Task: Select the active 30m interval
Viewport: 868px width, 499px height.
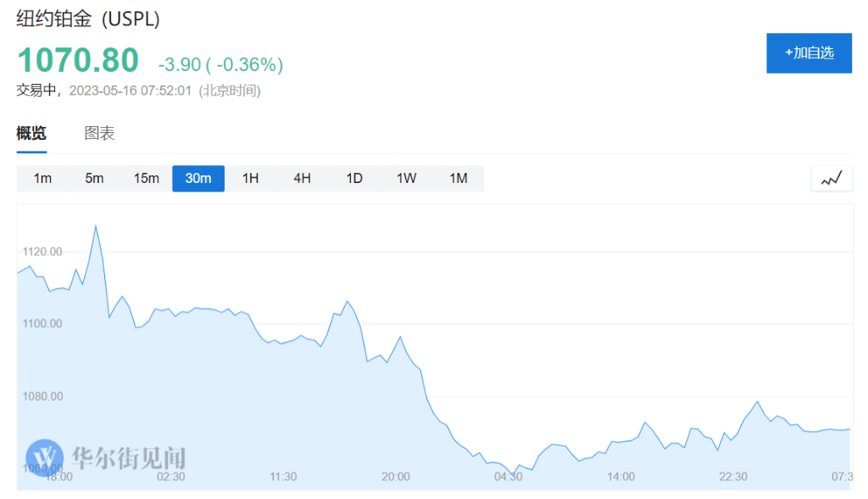Action: click(198, 178)
